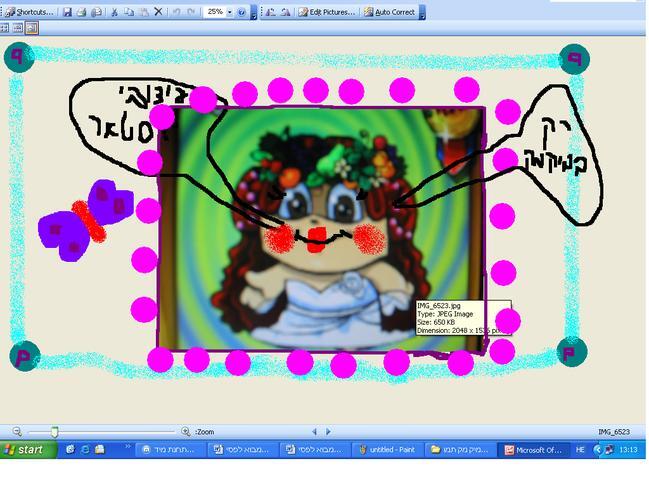Viewport: 649px width, 487px height.
Task: Go to next picture arrow
Action: 328,432
